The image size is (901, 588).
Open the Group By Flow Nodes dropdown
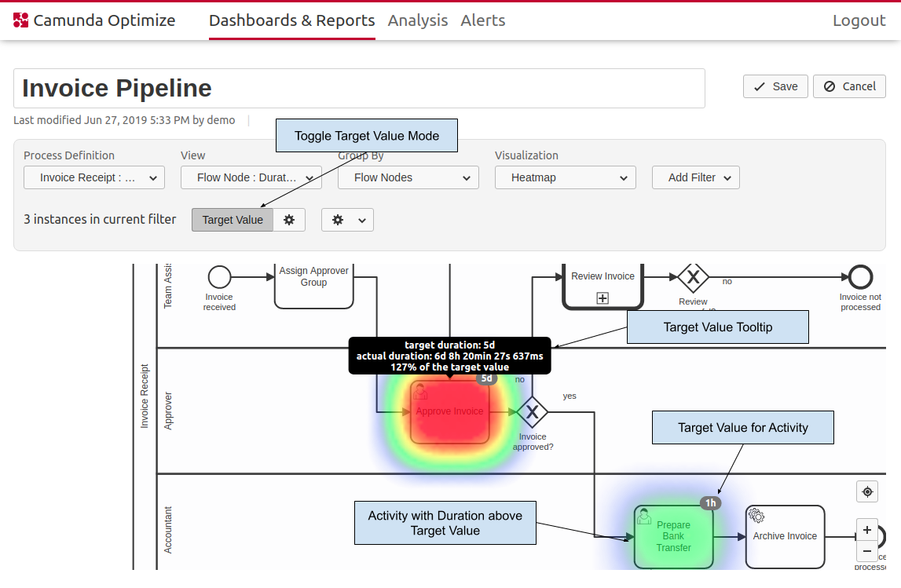[x=408, y=177]
